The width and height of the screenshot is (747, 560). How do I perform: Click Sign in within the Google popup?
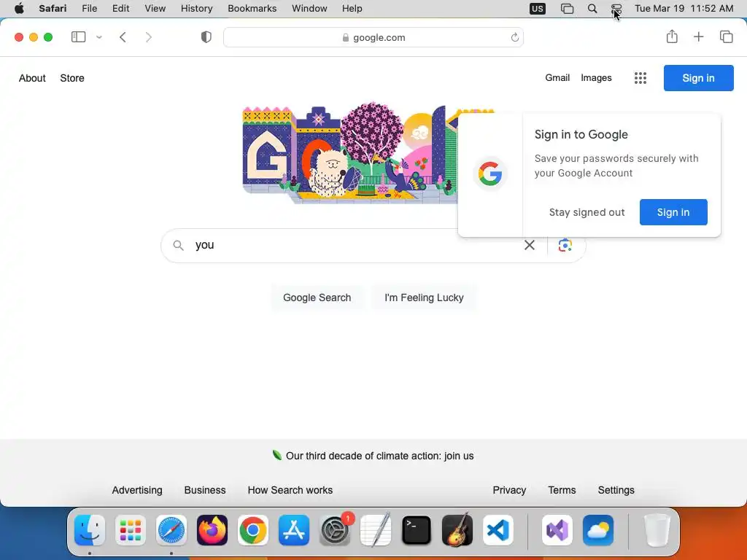[x=673, y=212]
